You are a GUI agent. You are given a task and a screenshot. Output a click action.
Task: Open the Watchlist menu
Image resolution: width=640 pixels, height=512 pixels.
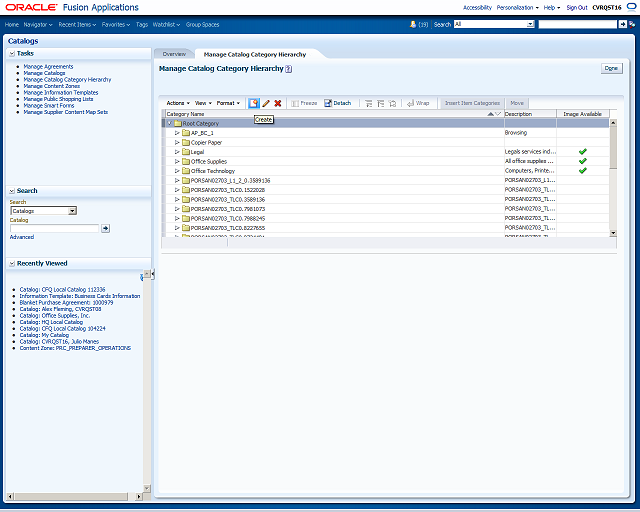[x=166, y=24]
